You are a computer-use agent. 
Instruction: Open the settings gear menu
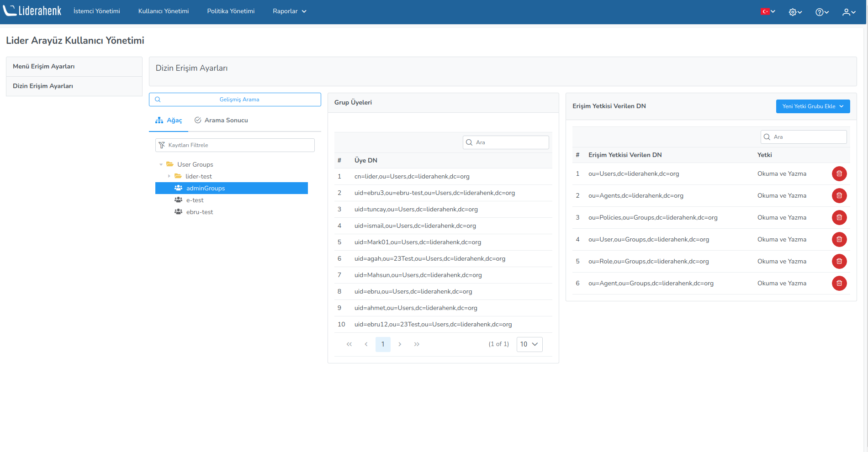795,12
